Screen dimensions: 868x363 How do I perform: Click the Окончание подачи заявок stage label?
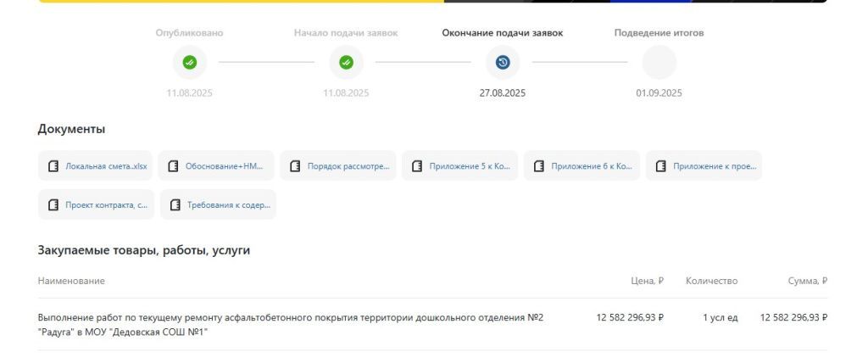click(x=502, y=33)
